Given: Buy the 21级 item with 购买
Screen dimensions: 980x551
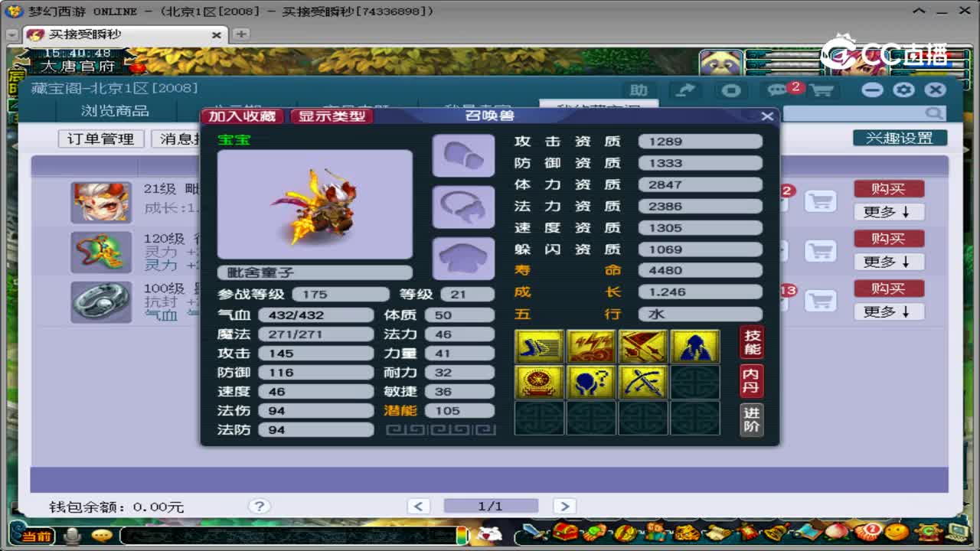Looking at the screenshot, I should [889, 189].
